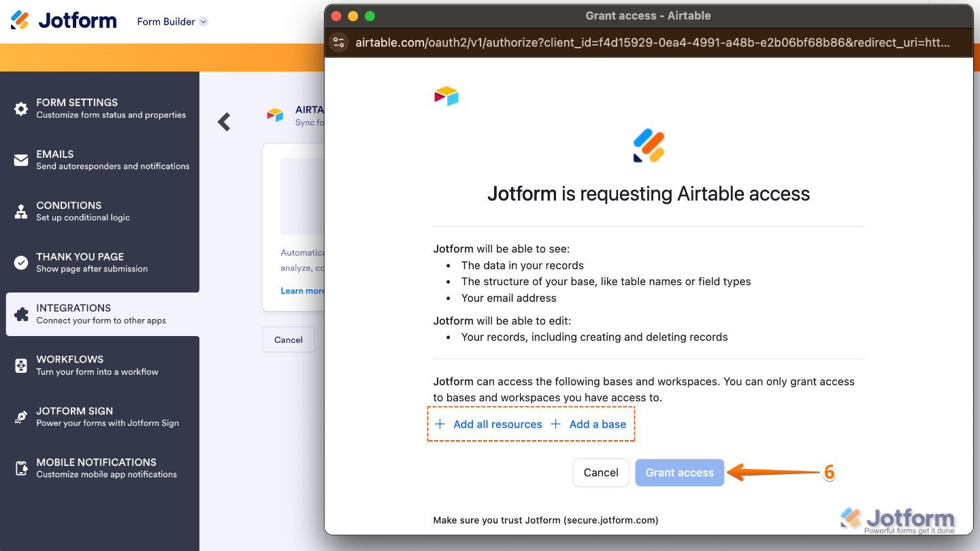Open the Mobile Notifications phone icon

(20, 467)
